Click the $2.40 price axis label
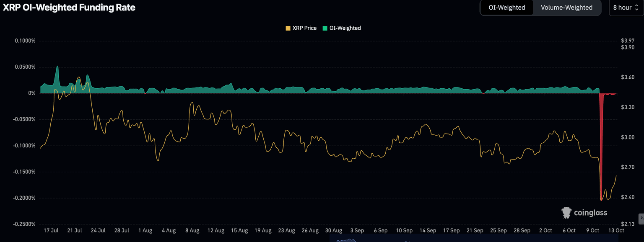The height and width of the screenshot is (242, 644). pos(628,197)
